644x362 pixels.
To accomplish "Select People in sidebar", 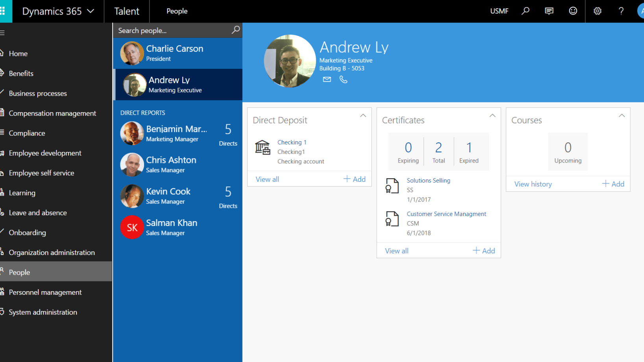I will (56, 272).
